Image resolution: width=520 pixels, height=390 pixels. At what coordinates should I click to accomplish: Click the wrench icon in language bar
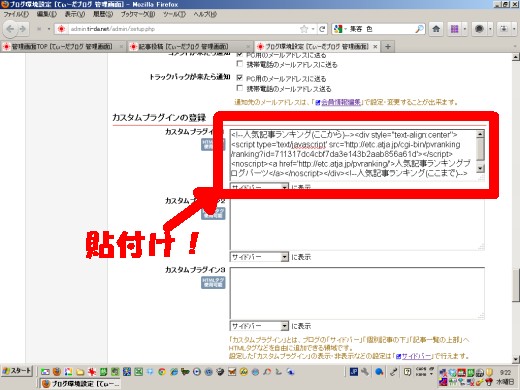[x=365, y=372]
